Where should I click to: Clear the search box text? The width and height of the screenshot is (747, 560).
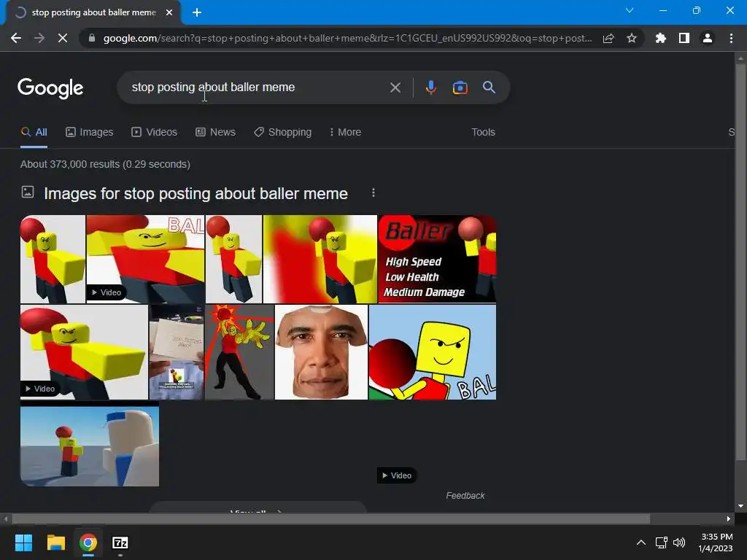click(395, 87)
